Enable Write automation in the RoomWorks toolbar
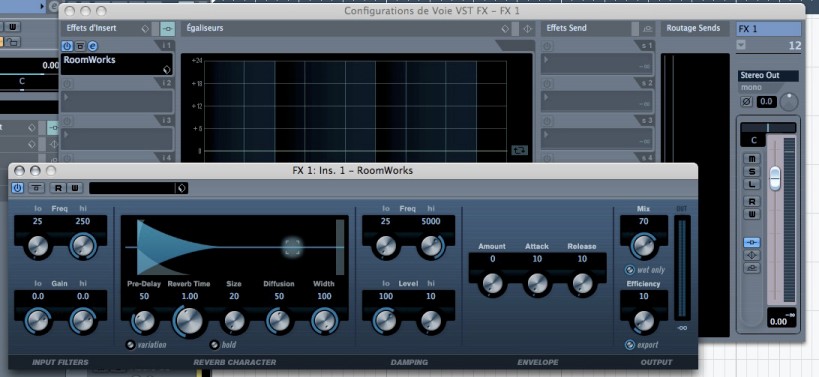Image resolution: width=819 pixels, height=377 pixels. pos(75,188)
